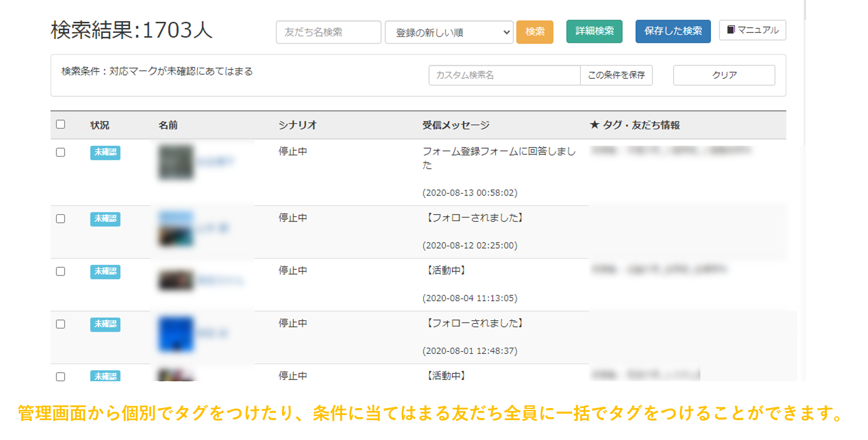The image size is (868, 440).
Task: Click the timestamp (2020-08-01 12:48:37)
Action: coord(470,351)
